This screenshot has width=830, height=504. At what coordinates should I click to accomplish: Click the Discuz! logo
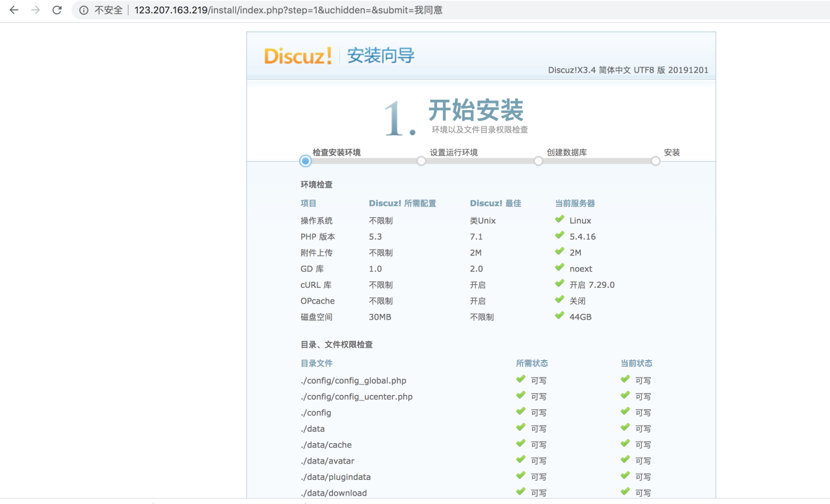(x=298, y=56)
